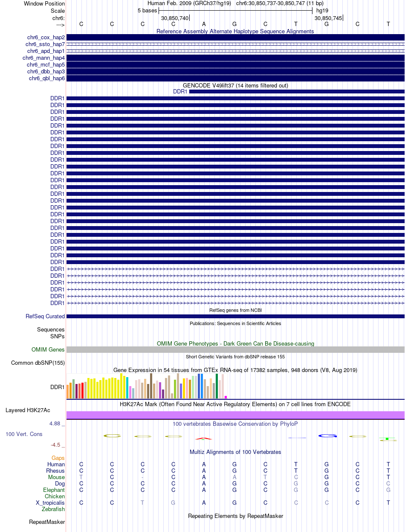Click the 'OMIM Genes' track label

pyautogui.click(x=48, y=350)
